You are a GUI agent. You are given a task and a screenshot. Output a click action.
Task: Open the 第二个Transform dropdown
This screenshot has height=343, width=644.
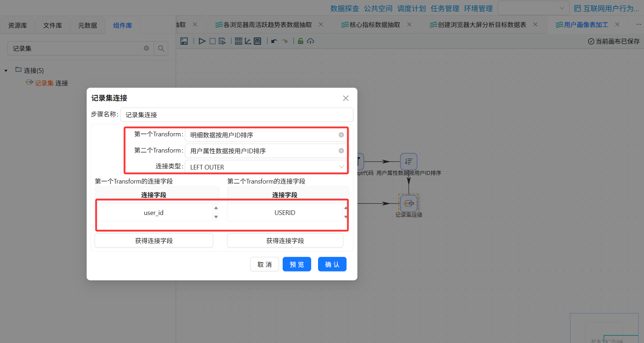coord(266,151)
